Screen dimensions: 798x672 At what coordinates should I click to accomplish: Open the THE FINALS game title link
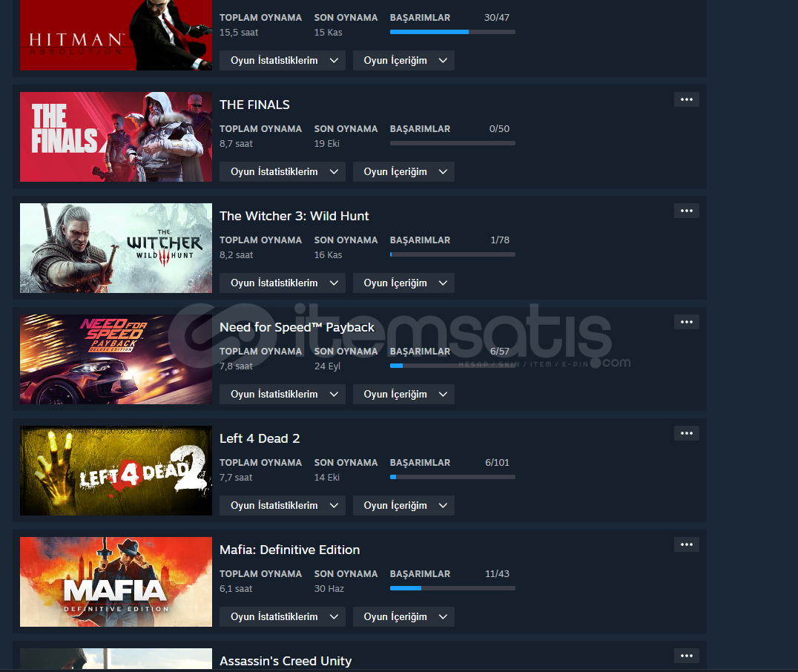point(254,105)
